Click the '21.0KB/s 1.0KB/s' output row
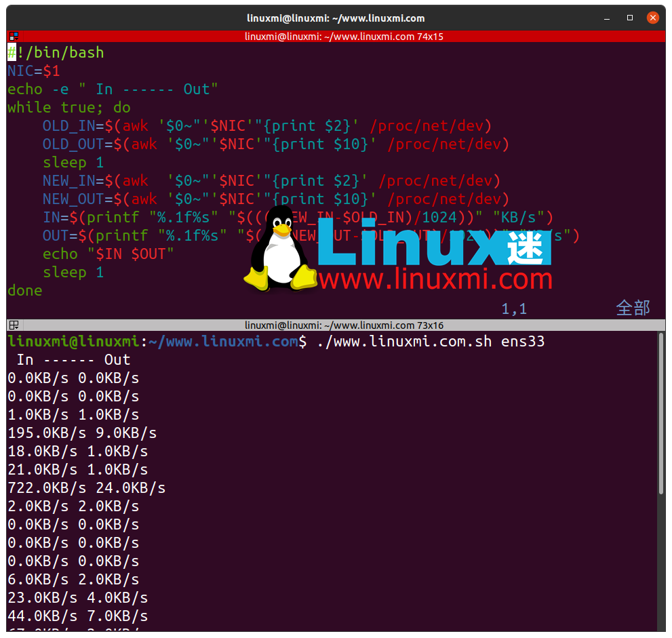Viewport: 672px width, 638px height. click(77, 470)
